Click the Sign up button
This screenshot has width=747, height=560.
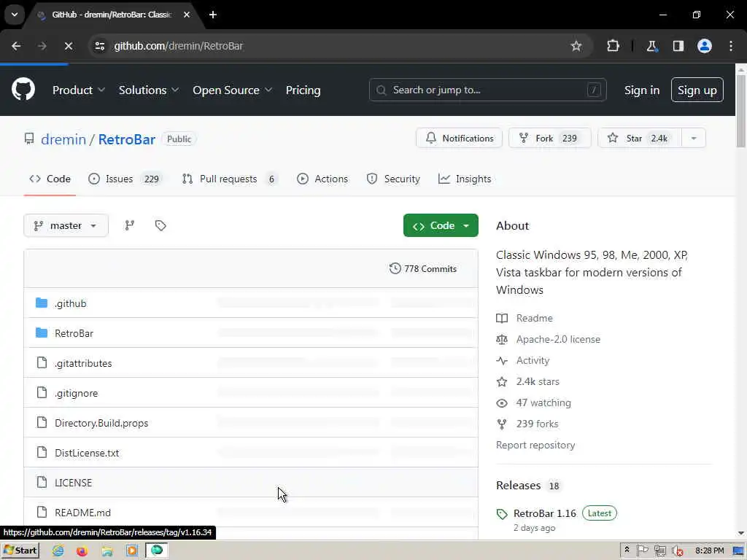(x=697, y=90)
